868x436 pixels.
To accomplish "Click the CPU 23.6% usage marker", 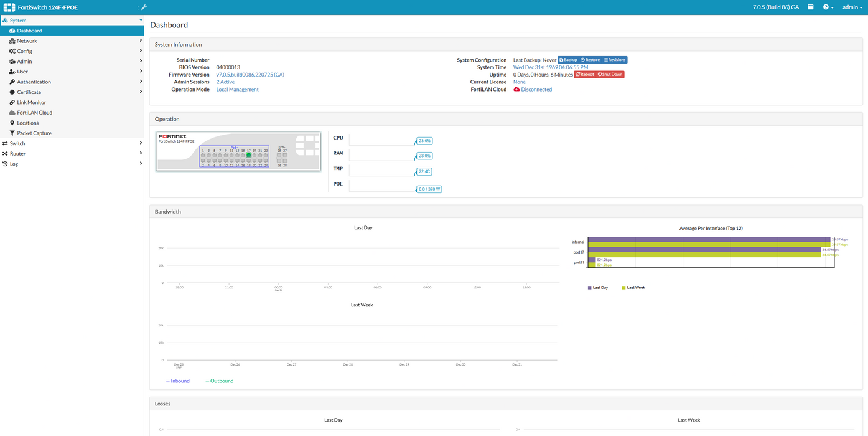I will coord(424,141).
